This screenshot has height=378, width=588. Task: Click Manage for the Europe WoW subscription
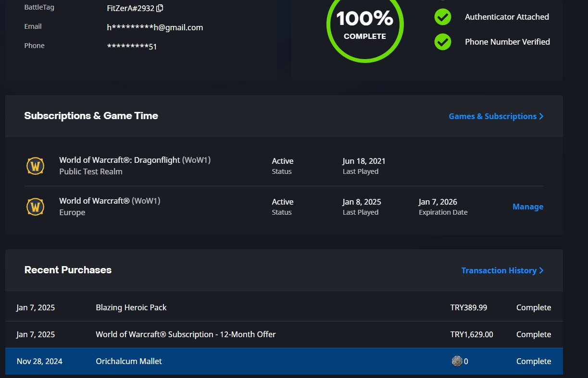tap(527, 207)
